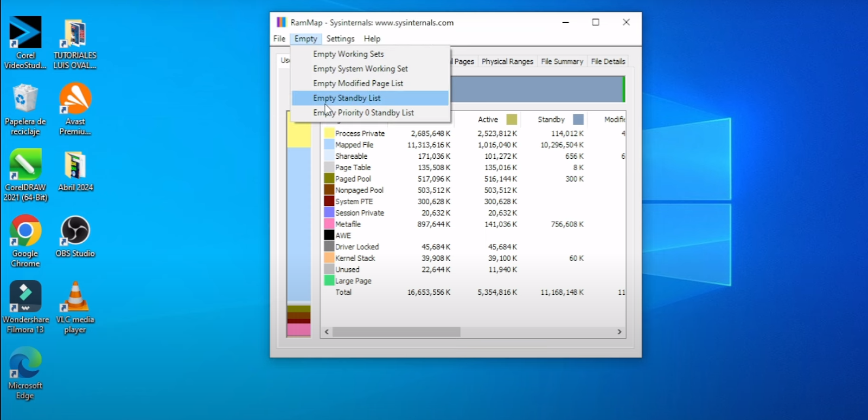
Task: Open TUTORIALES LUIS OVAL folder icon
Action: click(x=75, y=42)
